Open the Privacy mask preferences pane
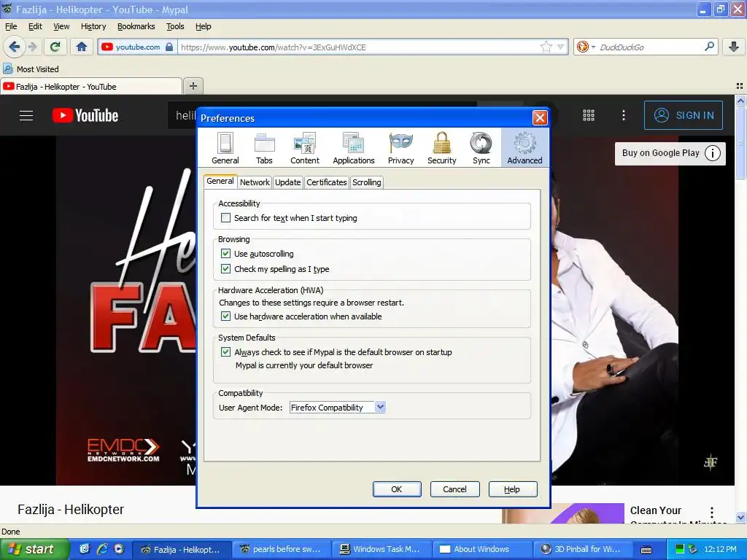Viewport: 747px width, 560px height. [400, 148]
